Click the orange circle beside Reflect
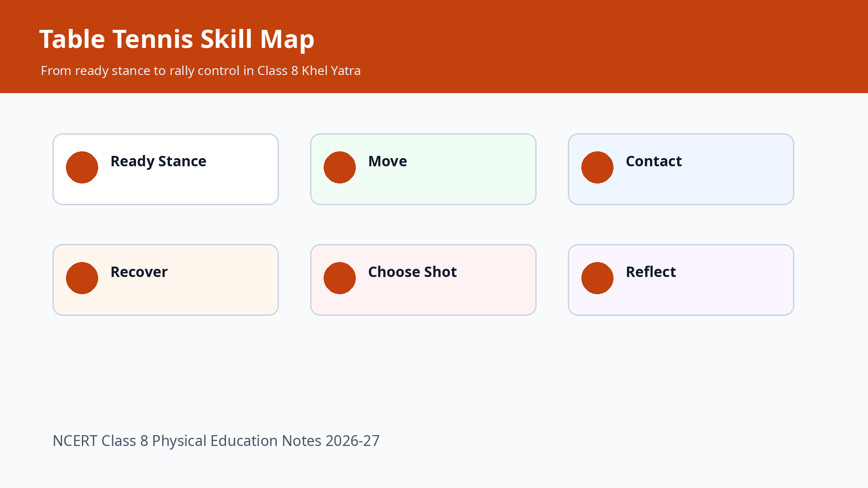The height and width of the screenshot is (488, 868). 597,278
